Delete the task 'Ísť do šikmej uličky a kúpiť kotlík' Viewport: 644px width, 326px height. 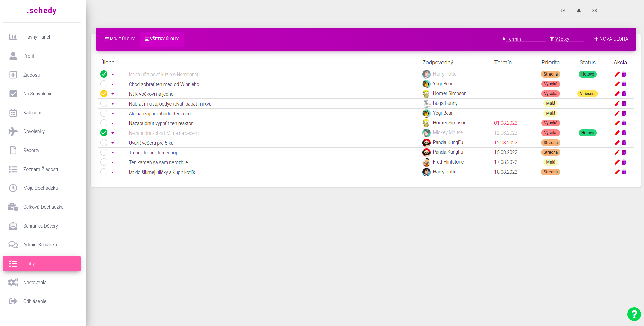(624, 172)
